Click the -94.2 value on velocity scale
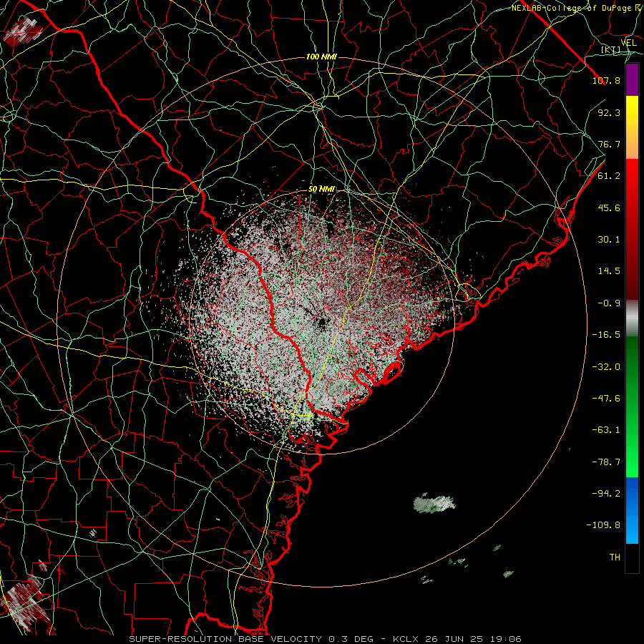Image resolution: width=644 pixels, height=644 pixels. pyautogui.click(x=606, y=494)
